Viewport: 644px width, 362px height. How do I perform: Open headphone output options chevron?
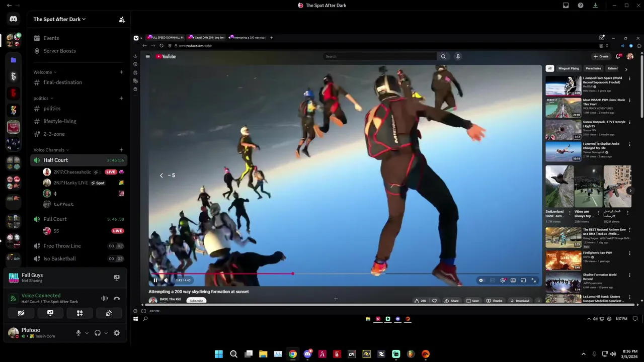point(106,333)
